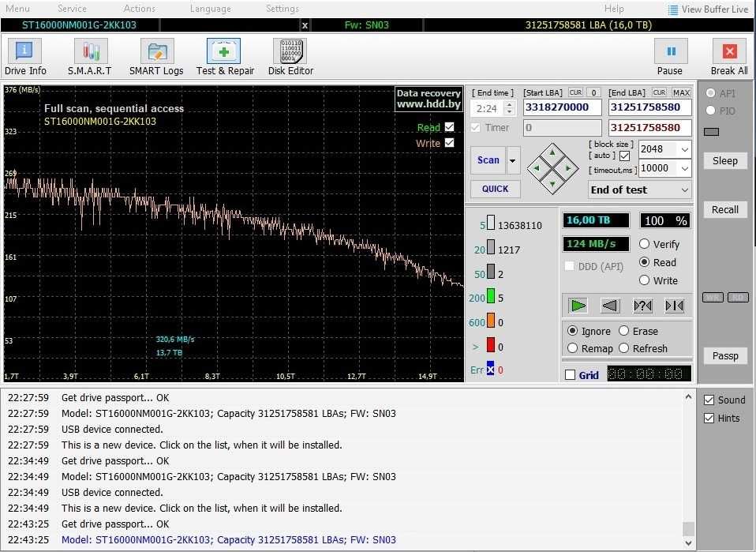Click the CUR button beside End LBA
756x552 pixels.
659,92
